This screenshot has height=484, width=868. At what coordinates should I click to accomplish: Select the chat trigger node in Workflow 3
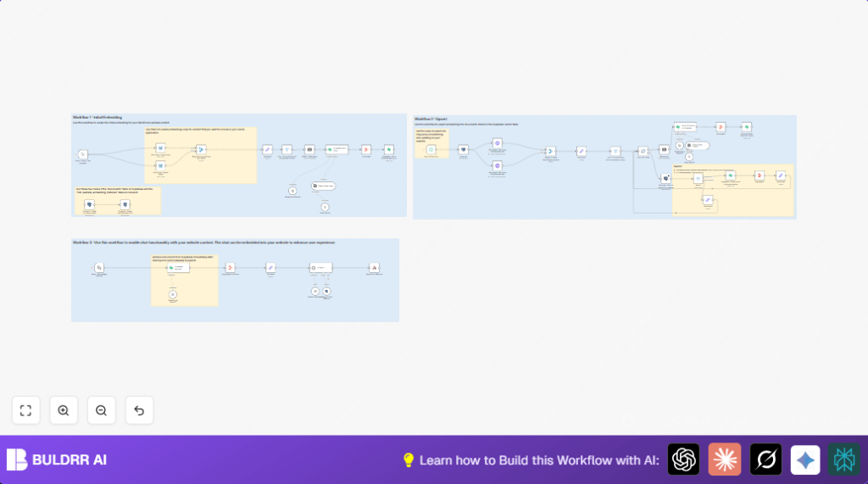[98, 268]
